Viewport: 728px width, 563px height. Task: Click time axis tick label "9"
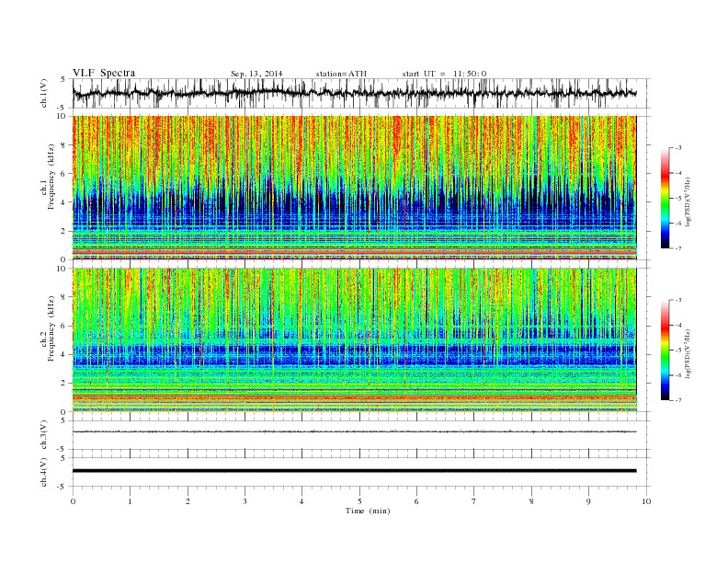(588, 501)
